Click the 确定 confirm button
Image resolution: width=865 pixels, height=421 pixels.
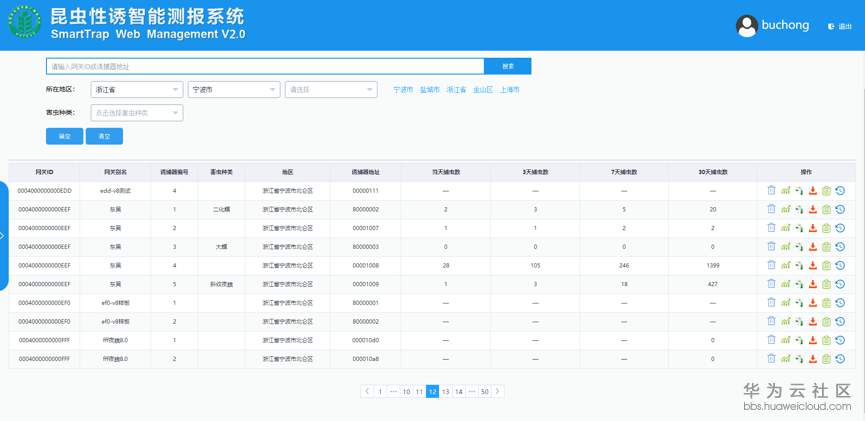pyautogui.click(x=65, y=136)
